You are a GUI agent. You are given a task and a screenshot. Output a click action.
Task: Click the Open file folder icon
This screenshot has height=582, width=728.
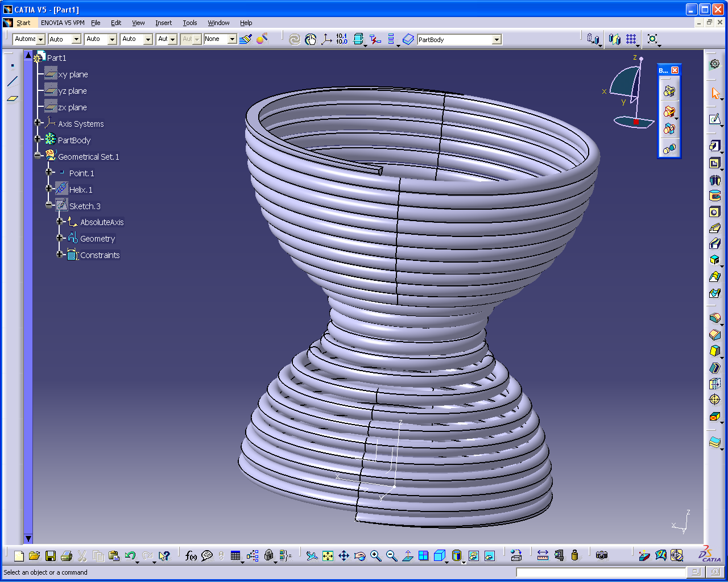click(34, 556)
